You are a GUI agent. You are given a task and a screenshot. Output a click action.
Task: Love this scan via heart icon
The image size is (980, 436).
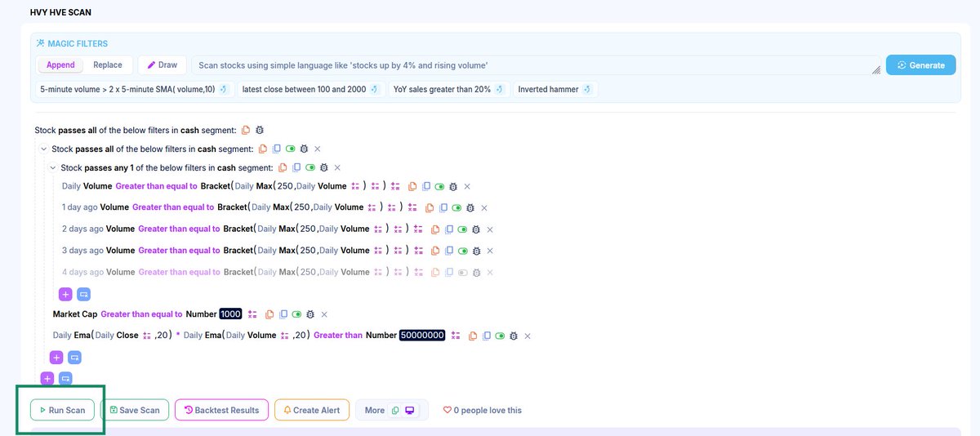pos(447,410)
